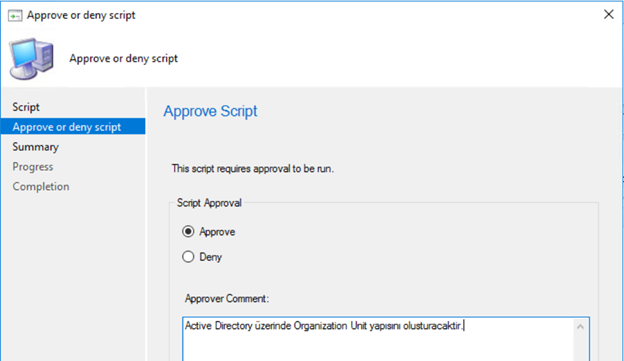Select the Approve radio button

click(x=188, y=232)
